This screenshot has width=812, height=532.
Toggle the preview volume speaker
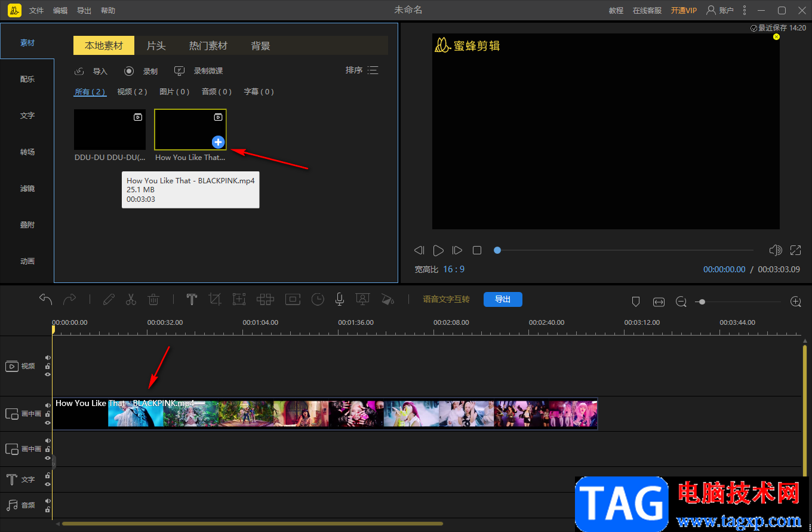(x=776, y=250)
